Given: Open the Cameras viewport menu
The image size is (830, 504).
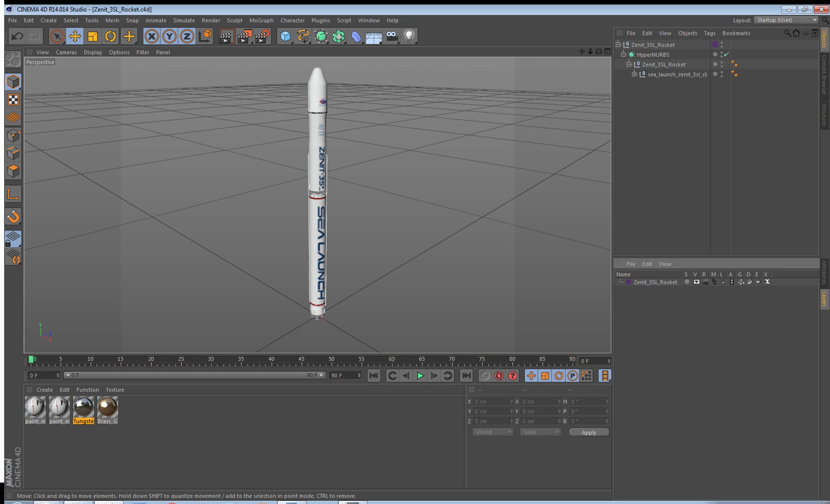Looking at the screenshot, I should pyautogui.click(x=66, y=52).
